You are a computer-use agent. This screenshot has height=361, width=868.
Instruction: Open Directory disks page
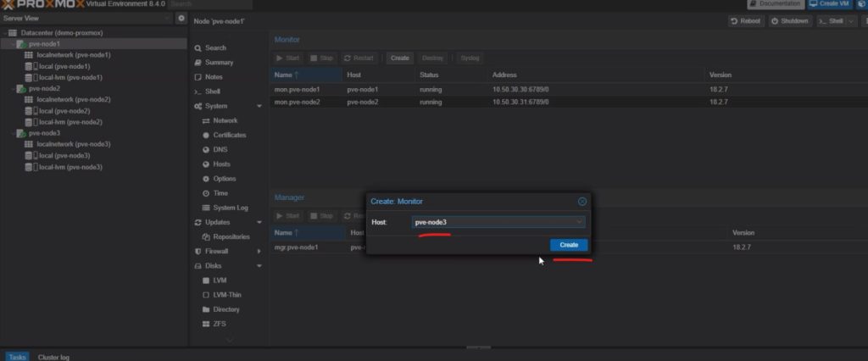(x=228, y=309)
